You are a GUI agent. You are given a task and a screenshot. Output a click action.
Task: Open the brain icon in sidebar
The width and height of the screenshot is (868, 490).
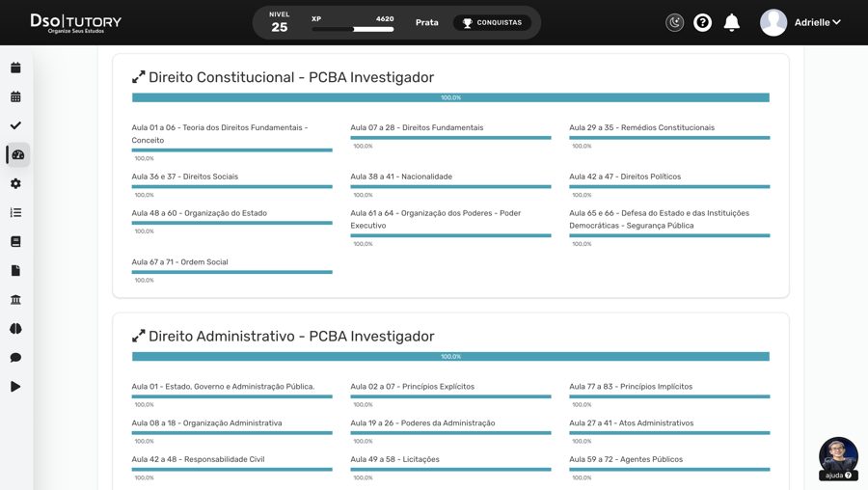[x=15, y=328]
